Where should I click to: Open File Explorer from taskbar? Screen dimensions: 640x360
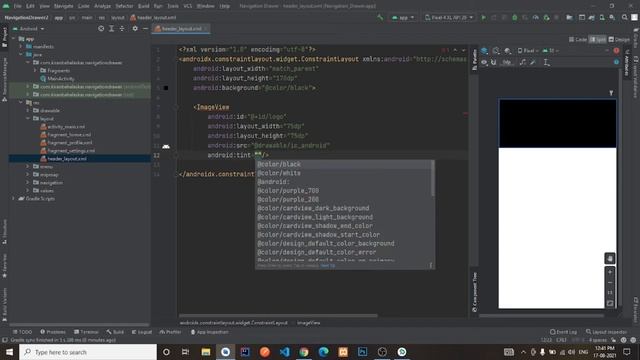tap(206, 352)
